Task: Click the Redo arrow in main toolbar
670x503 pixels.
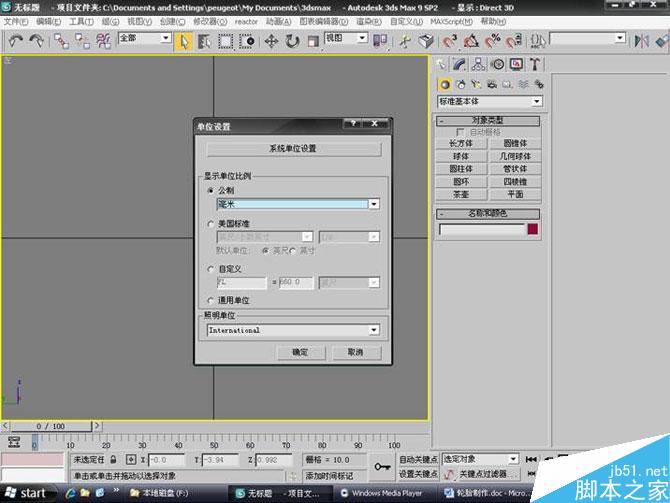Action: click(x=37, y=41)
